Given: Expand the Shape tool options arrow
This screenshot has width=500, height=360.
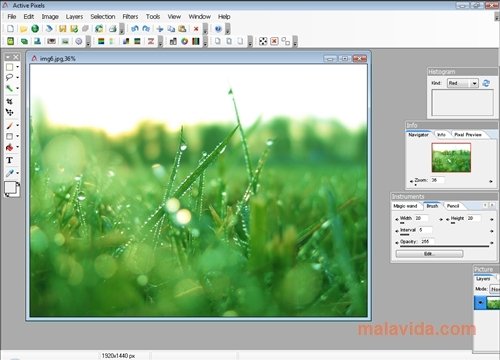Looking at the screenshot, I should click(17, 136).
